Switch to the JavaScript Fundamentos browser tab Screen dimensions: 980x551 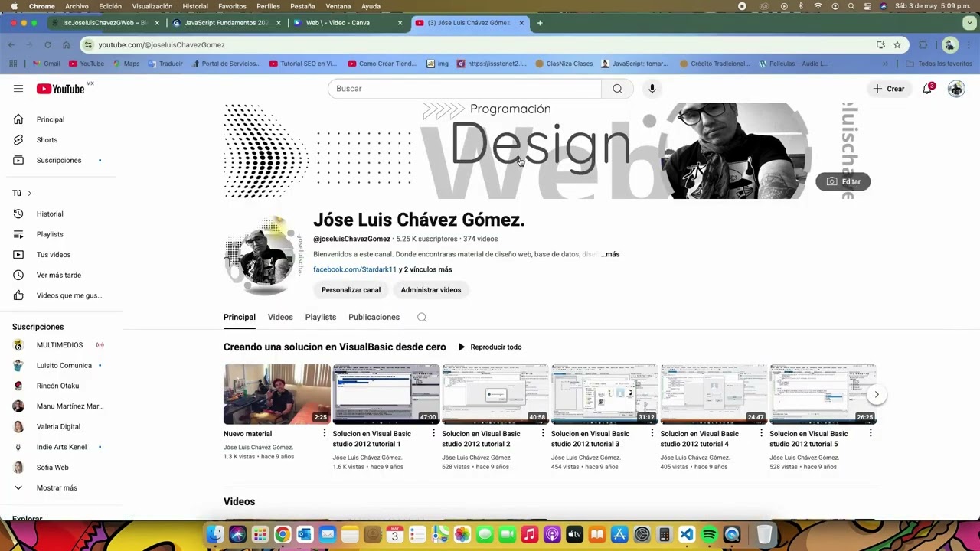(x=227, y=23)
